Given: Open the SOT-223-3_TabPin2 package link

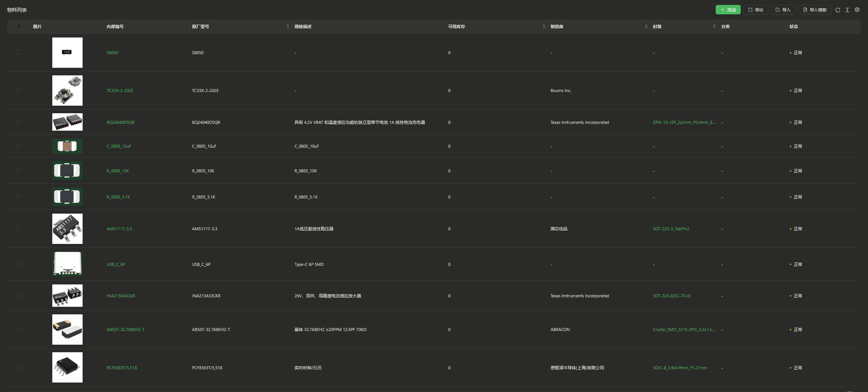Looking at the screenshot, I should [671, 229].
